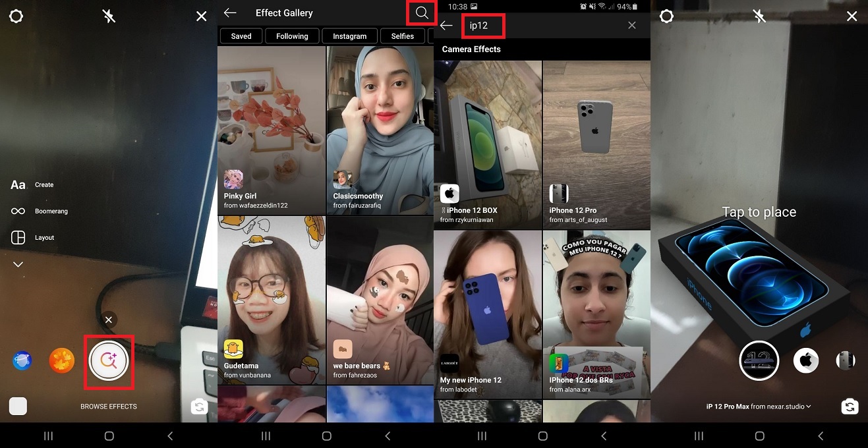The width and height of the screenshot is (868, 448).
Task: Open IPhone 12 dos BRs effect
Action: (x=596, y=314)
